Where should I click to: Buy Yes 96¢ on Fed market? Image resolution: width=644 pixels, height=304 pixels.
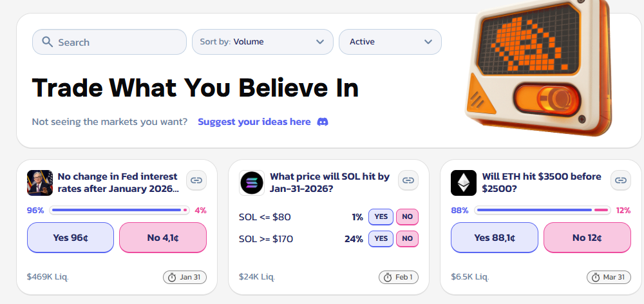click(70, 238)
